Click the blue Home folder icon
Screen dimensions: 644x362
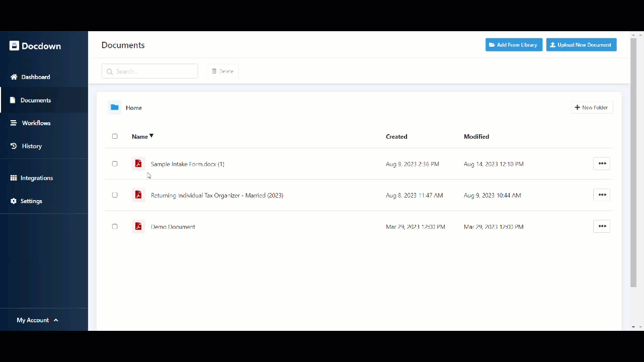tap(115, 108)
